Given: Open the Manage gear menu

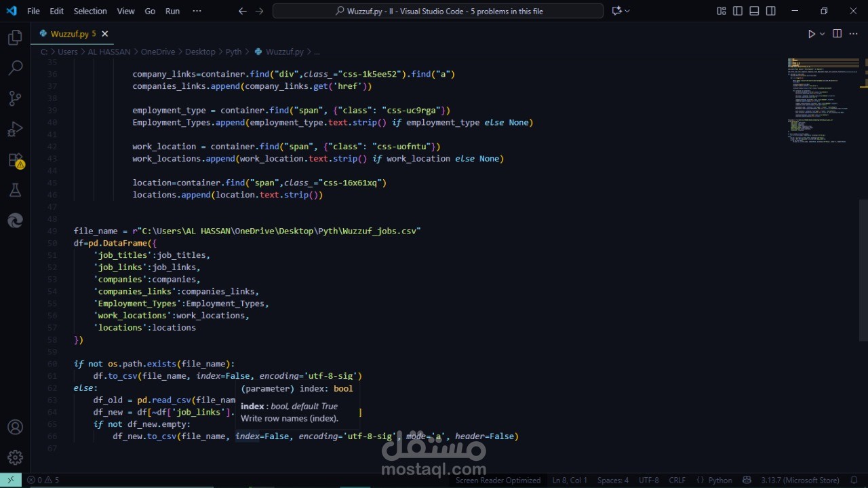Looking at the screenshot, I should coord(15,457).
